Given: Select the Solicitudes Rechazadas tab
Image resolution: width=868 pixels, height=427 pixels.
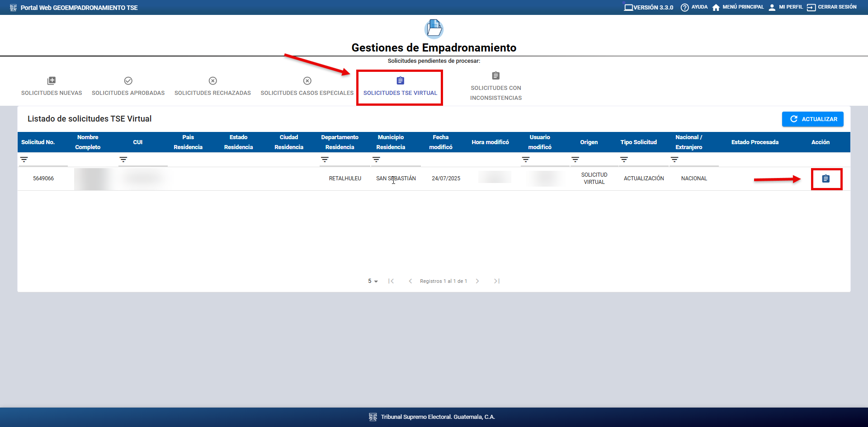Looking at the screenshot, I should coord(212,87).
